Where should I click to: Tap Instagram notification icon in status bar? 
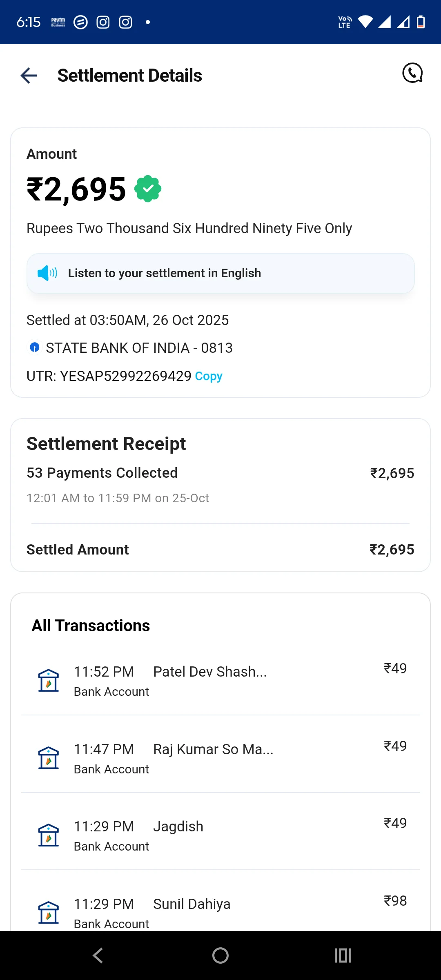(x=103, y=22)
